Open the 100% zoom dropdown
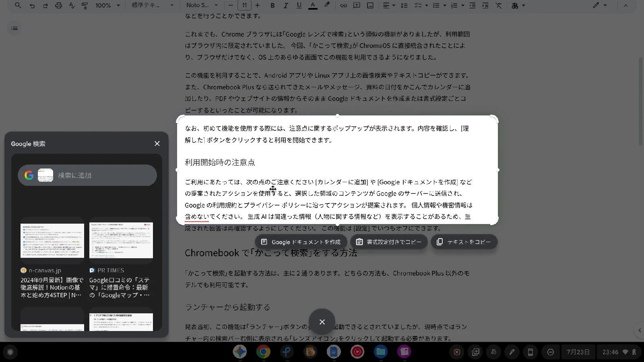 (x=107, y=5)
